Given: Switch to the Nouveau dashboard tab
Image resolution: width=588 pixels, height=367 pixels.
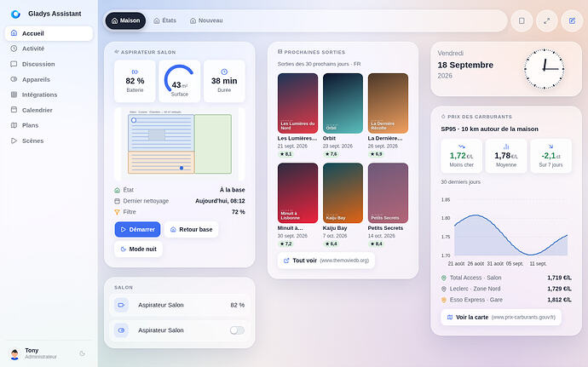Looking at the screenshot, I should point(206,20).
